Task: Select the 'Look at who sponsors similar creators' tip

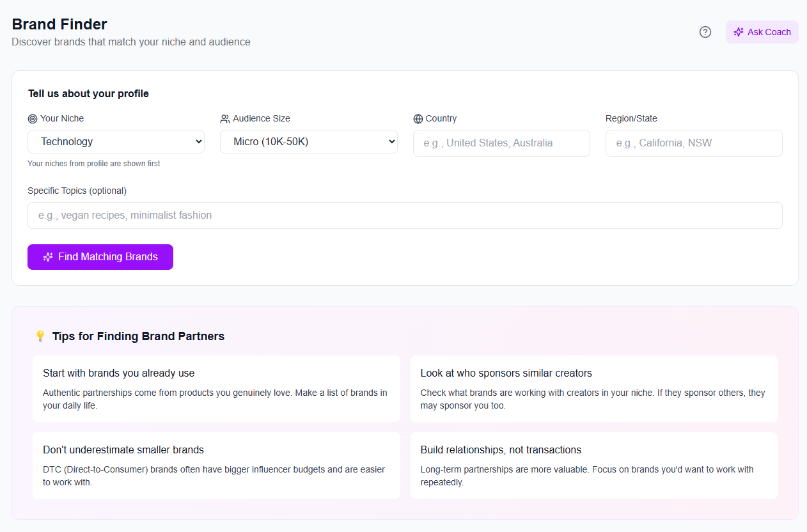Action: click(x=593, y=389)
